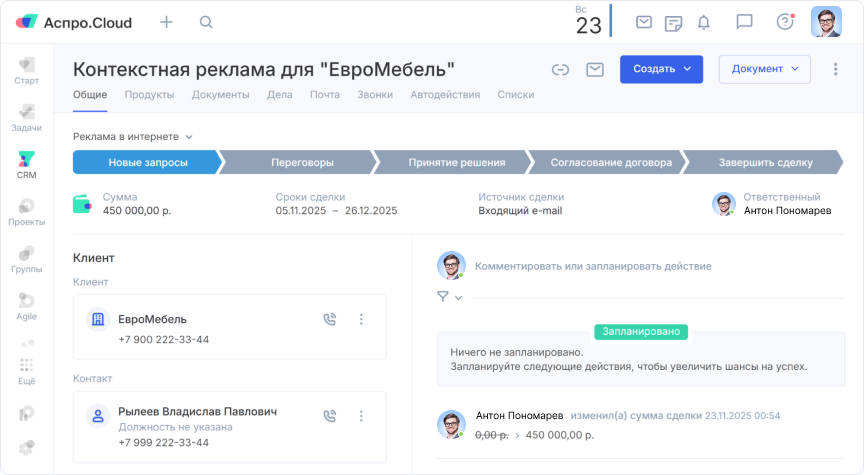Open notifications bell icon
The height and width of the screenshot is (475, 864).
(704, 22)
